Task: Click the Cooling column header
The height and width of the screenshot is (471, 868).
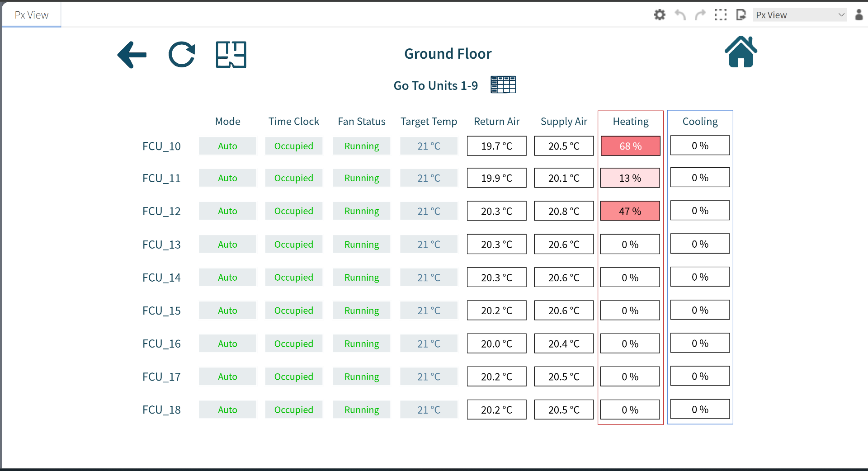Action: tap(700, 122)
